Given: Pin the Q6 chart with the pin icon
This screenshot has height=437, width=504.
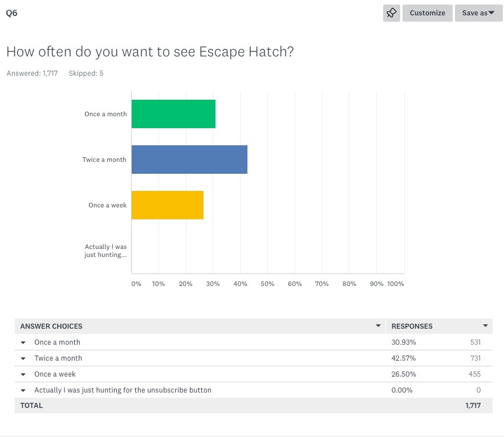Looking at the screenshot, I should pyautogui.click(x=391, y=13).
